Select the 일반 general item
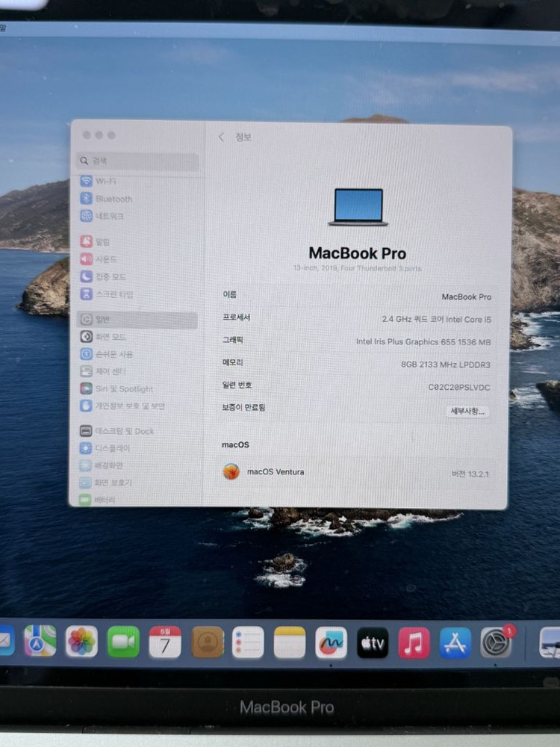 pyautogui.click(x=137, y=319)
